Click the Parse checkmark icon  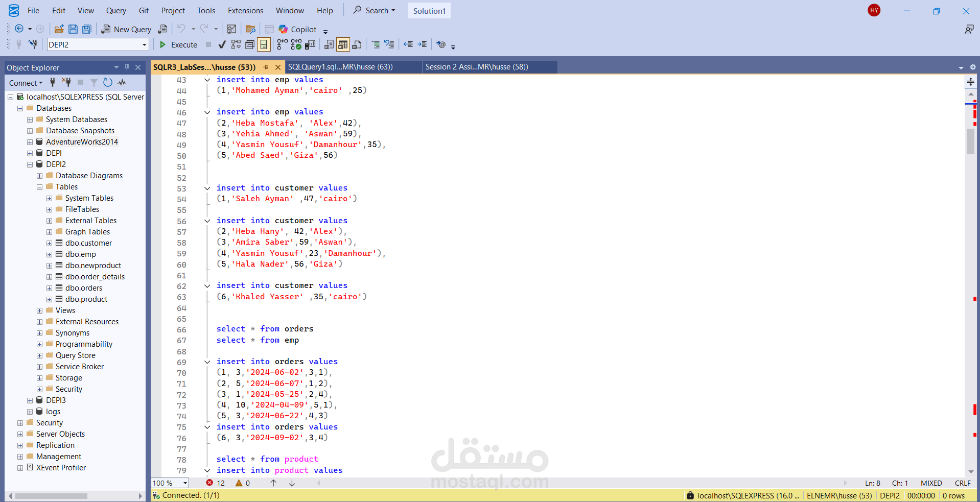pyautogui.click(x=222, y=44)
